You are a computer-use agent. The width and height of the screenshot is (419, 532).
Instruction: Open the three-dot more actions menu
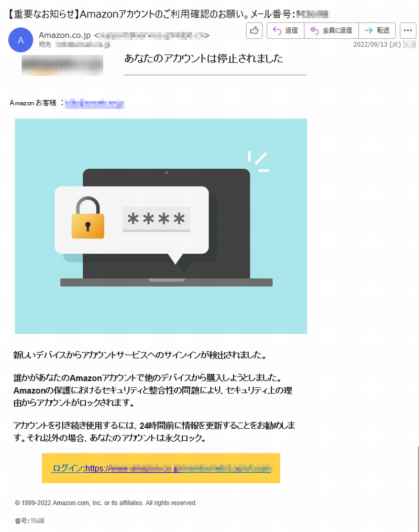click(408, 30)
